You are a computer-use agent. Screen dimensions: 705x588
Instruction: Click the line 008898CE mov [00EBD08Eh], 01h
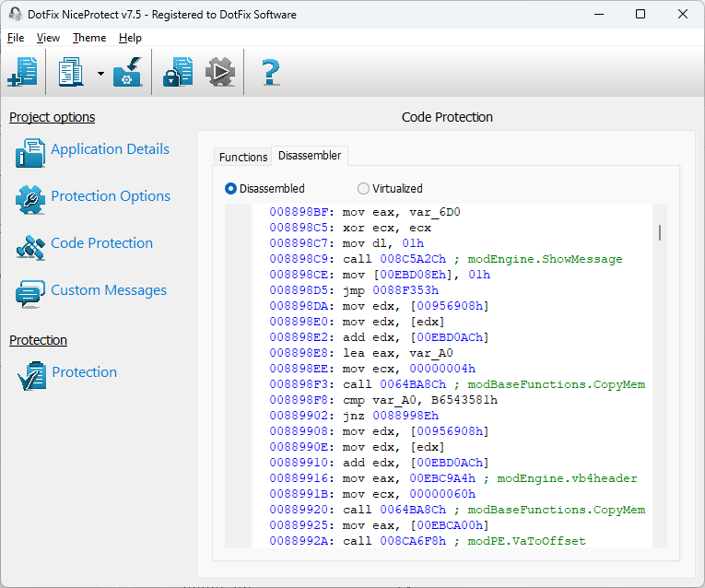coord(380,275)
